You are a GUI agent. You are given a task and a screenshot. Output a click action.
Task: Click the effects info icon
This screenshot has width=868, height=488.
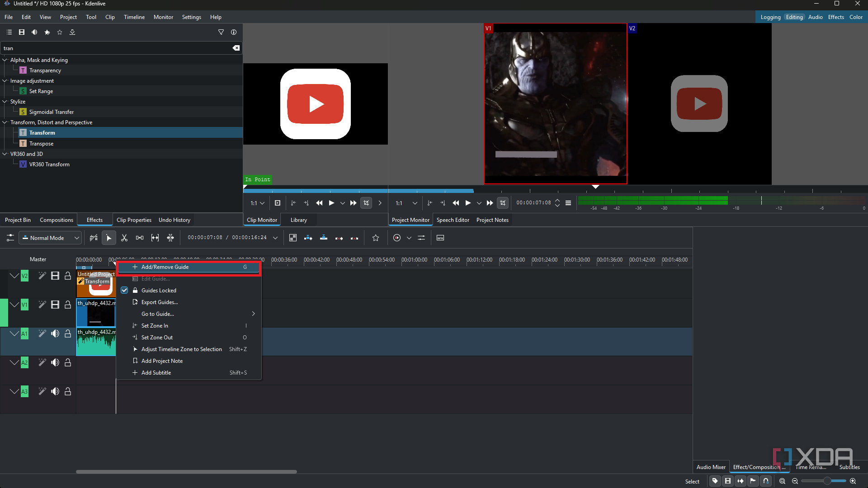pos(234,32)
